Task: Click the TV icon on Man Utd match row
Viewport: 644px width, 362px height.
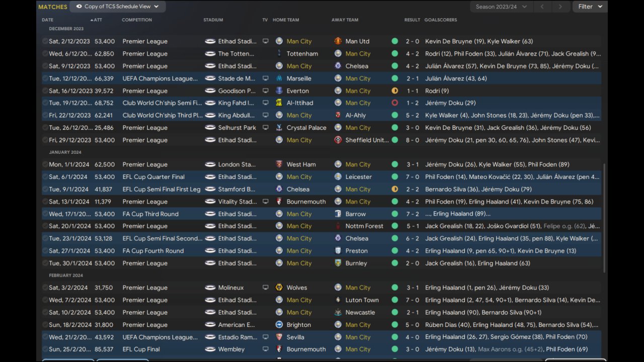Action: click(x=266, y=41)
